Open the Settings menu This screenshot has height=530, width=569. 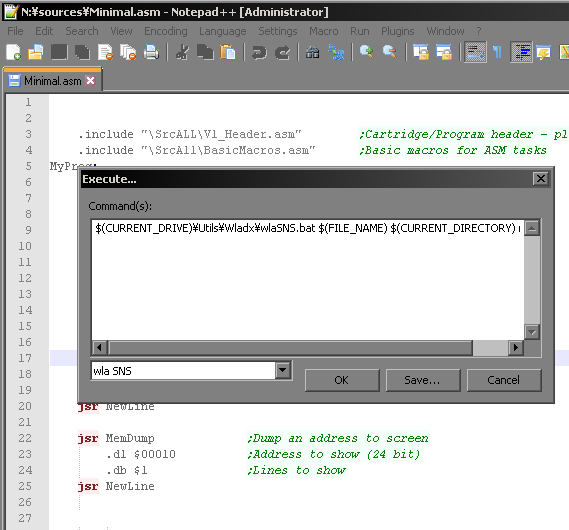coord(278,31)
